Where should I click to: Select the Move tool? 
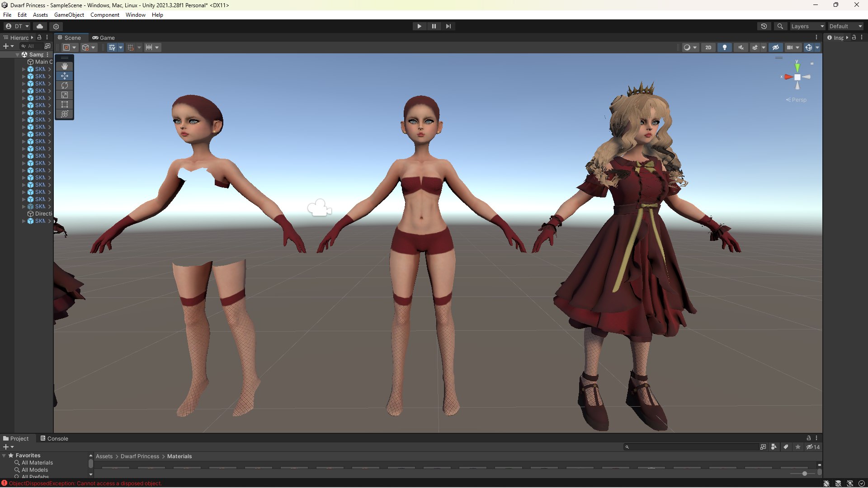coord(65,76)
